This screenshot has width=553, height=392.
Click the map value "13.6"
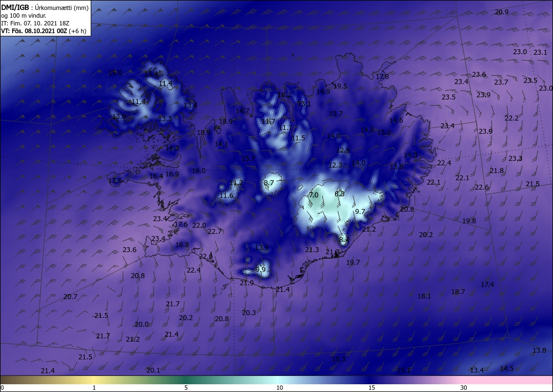click(115, 181)
